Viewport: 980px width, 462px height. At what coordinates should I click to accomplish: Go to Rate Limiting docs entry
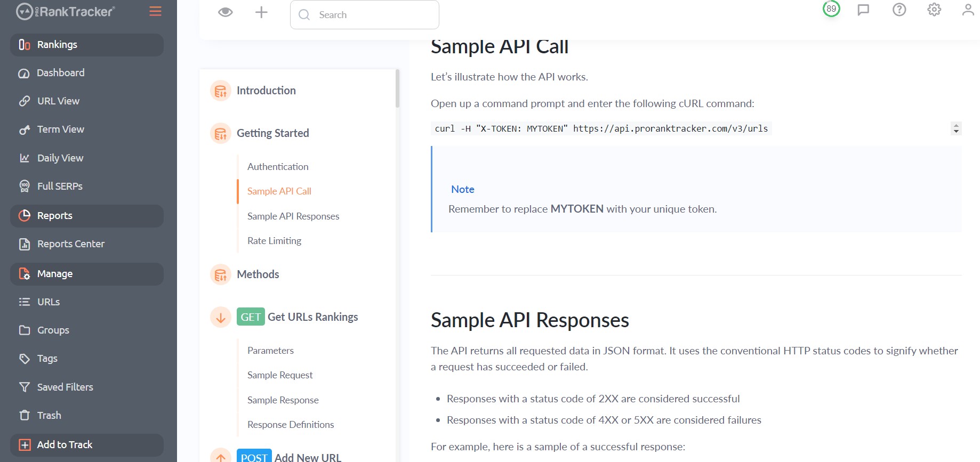[274, 241]
